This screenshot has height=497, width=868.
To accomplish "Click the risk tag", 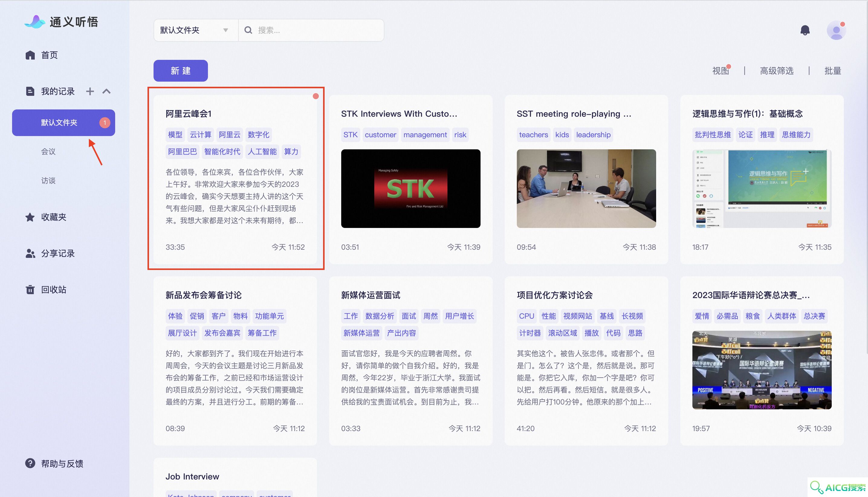I will (x=460, y=135).
